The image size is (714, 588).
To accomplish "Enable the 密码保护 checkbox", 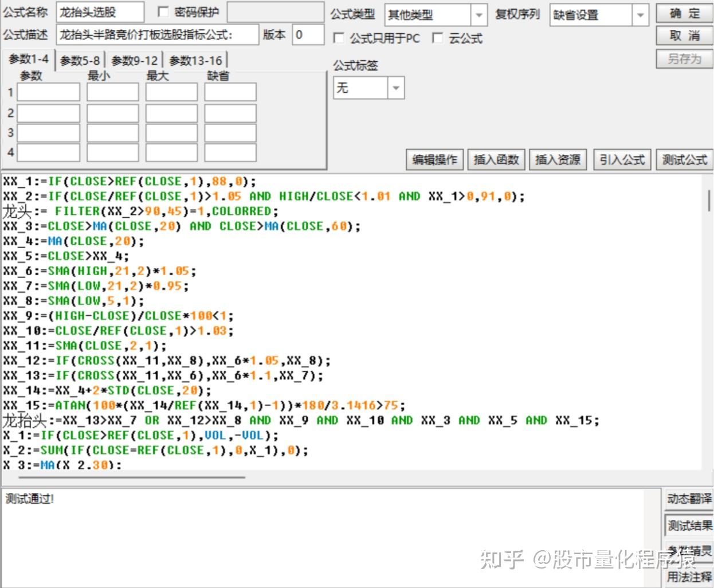I will coord(163,13).
